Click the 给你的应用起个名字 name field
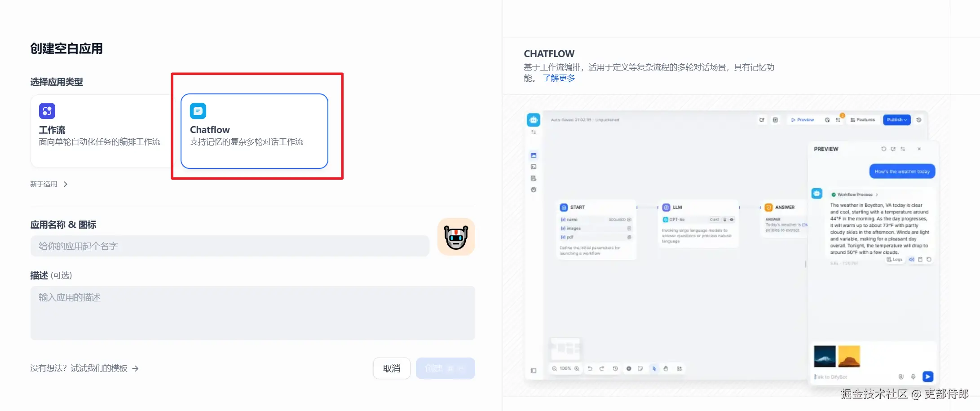980x411 pixels. 230,246
